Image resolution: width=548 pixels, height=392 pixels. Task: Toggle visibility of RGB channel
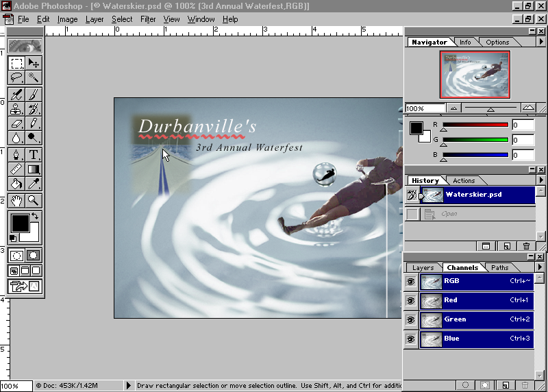pos(410,282)
